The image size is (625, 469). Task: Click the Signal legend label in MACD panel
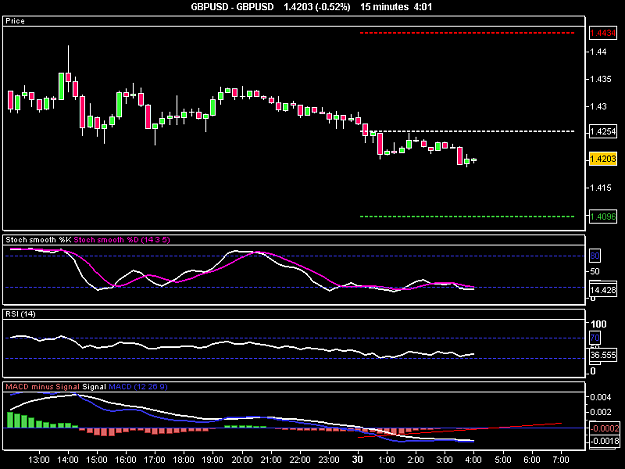pyautogui.click(x=94, y=387)
